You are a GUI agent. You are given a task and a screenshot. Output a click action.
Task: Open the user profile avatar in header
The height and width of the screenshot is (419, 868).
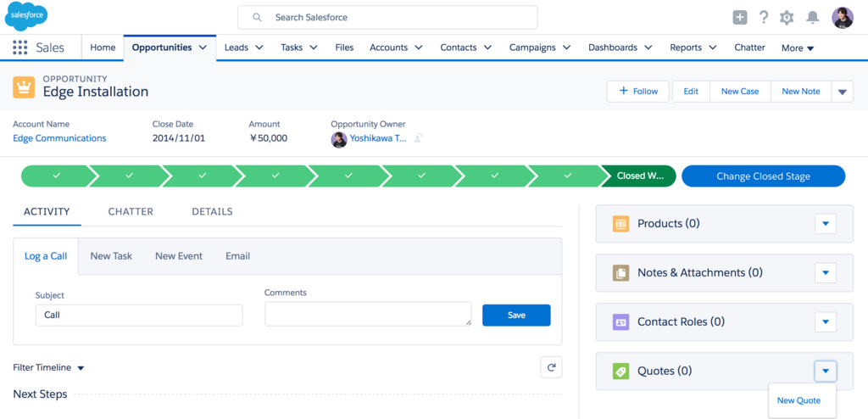843,18
